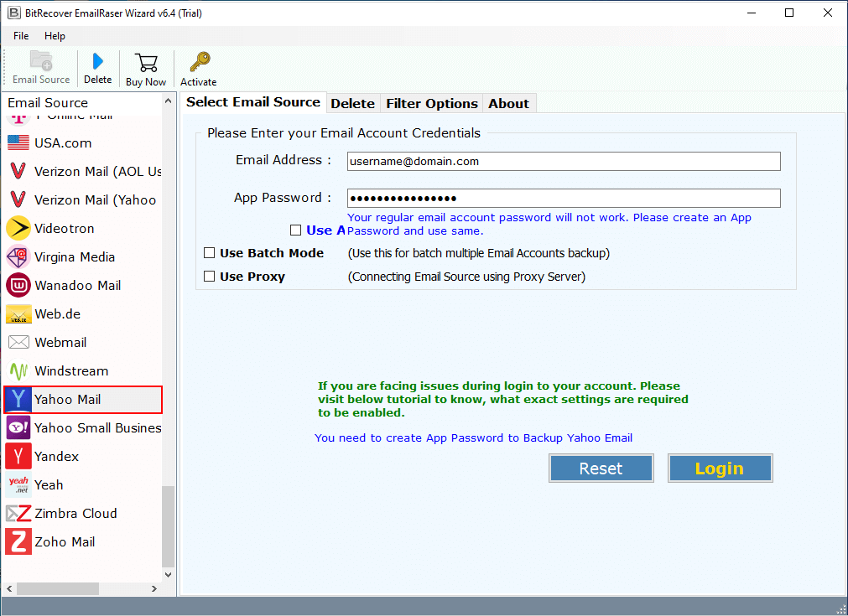Choose Zoho Mail email source

click(64, 542)
